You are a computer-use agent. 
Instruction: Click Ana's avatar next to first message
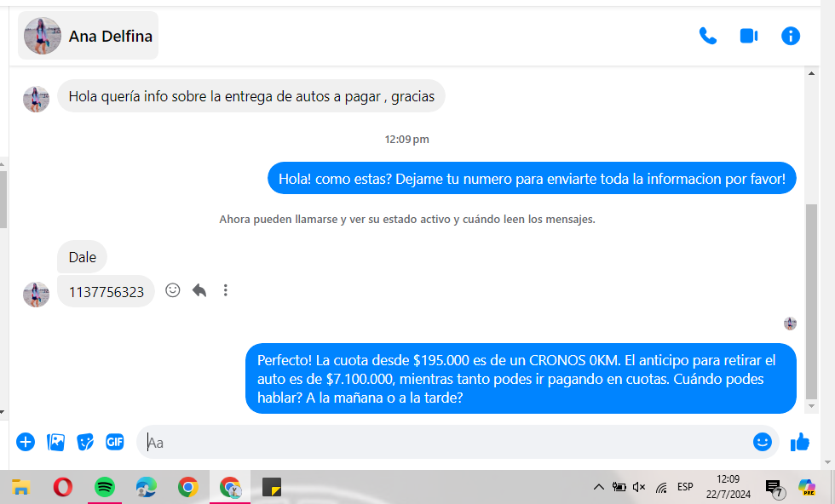[x=36, y=99]
